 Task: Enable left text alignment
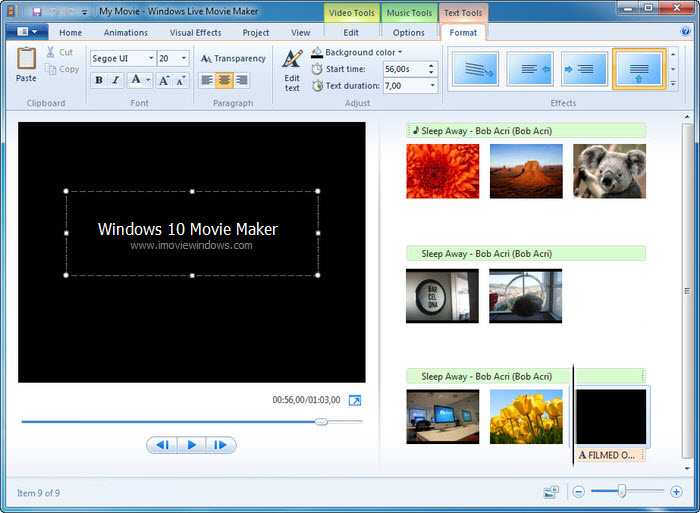[x=207, y=80]
